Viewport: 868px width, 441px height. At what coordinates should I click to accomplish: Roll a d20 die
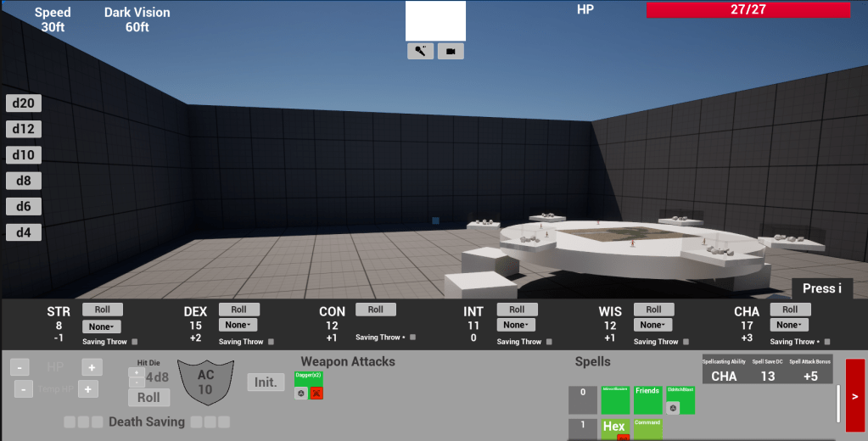pos(24,103)
